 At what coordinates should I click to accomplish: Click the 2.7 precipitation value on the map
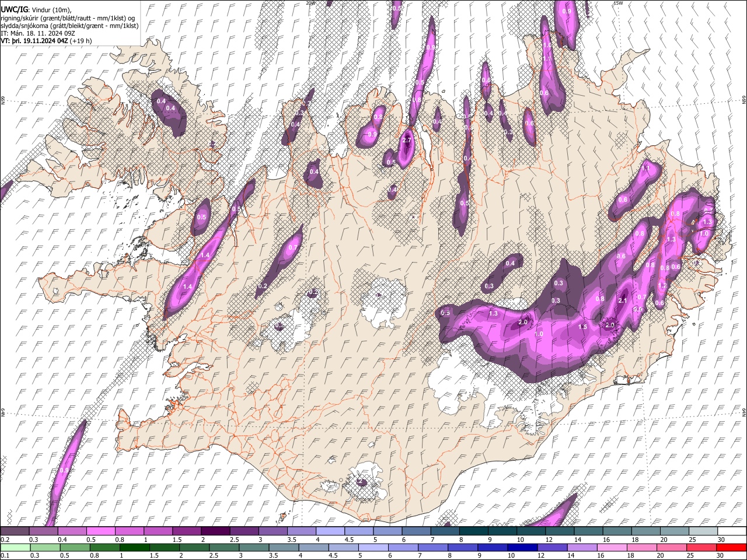(407, 141)
